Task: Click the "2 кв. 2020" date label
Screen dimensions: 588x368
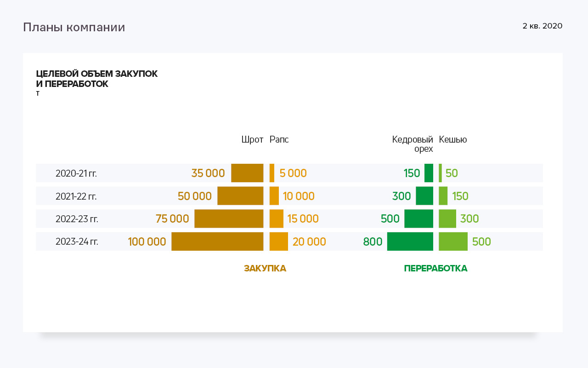Action: (542, 26)
